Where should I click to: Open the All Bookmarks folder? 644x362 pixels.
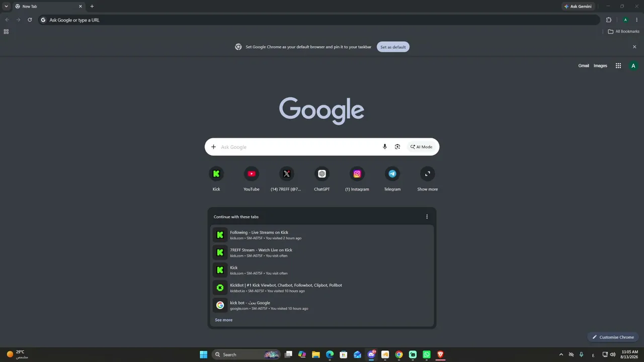(623, 32)
